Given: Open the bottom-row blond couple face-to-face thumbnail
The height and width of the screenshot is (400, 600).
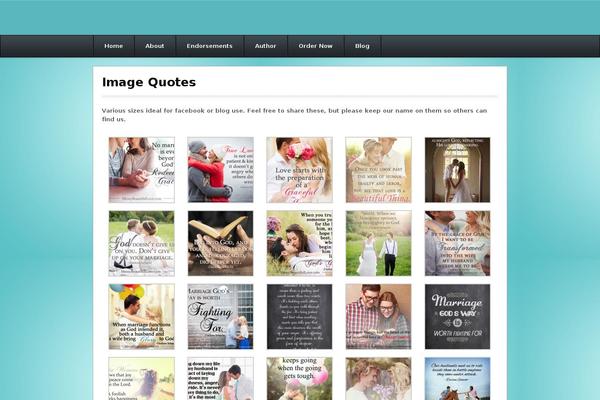Looking at the screenshot, I should click(378, 379).
